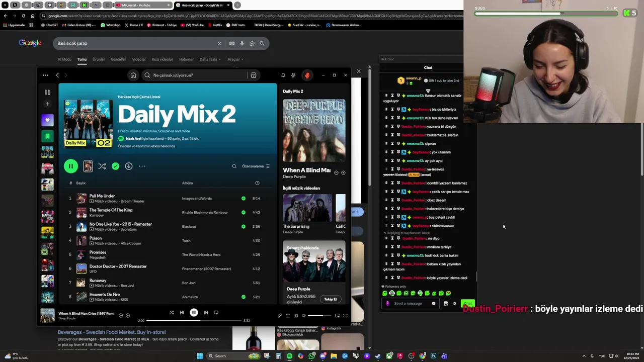Toggle the saved check for No One Like You
Viewport: 644px width, 362px height.
(x=244, y=227)
